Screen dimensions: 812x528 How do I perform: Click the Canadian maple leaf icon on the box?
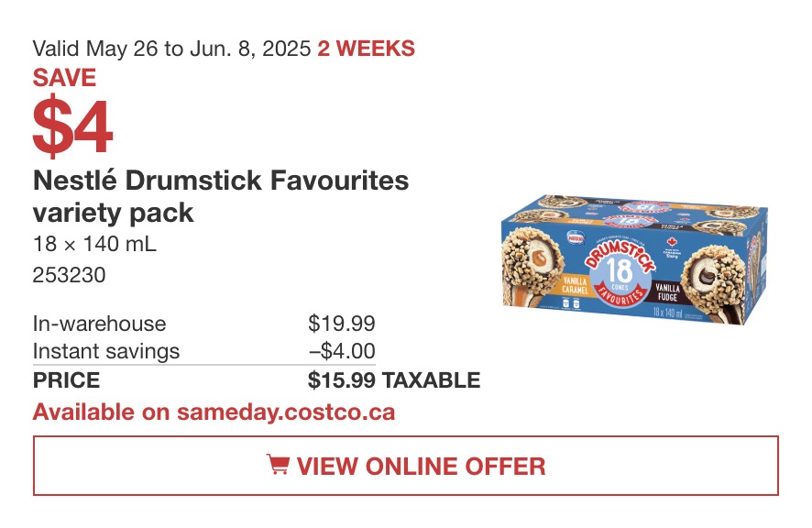coord(672,242)
